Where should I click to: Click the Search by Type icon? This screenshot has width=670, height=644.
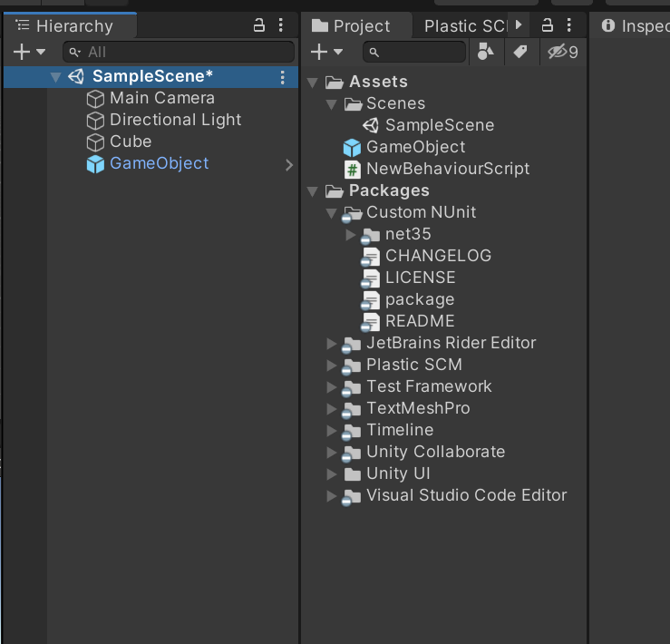(486, 52)
